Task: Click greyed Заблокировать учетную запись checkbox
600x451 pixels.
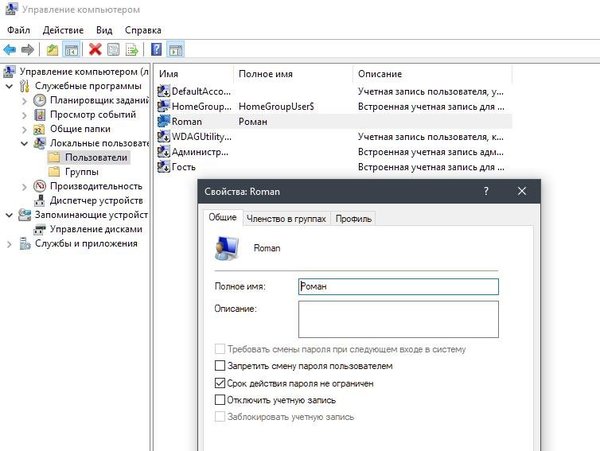Action: (220, 417)
